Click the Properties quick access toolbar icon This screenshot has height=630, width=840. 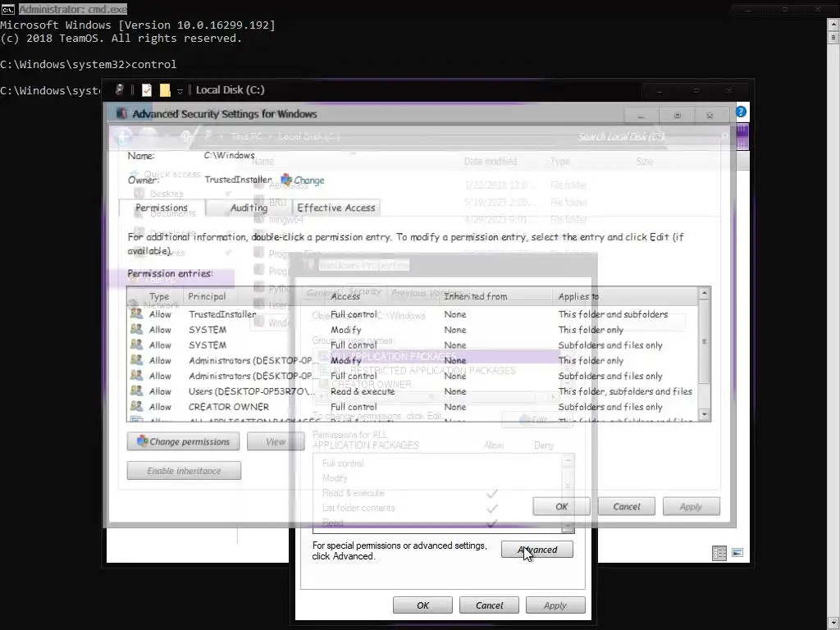[146, 90]
